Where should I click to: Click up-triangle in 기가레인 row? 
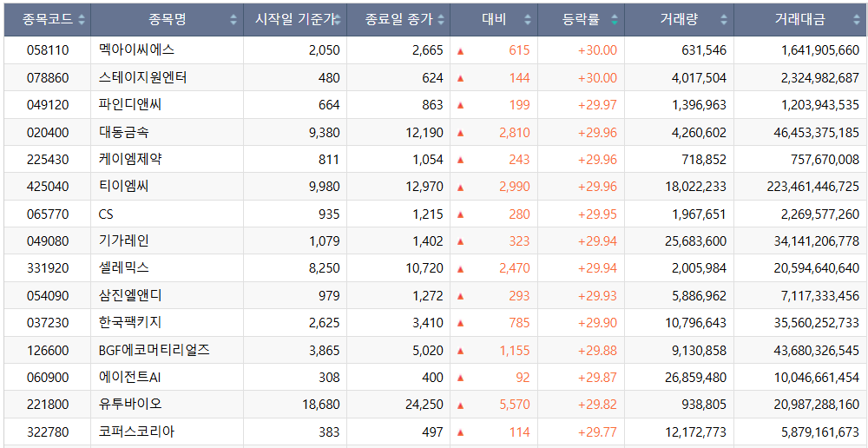tap(461, 241)
